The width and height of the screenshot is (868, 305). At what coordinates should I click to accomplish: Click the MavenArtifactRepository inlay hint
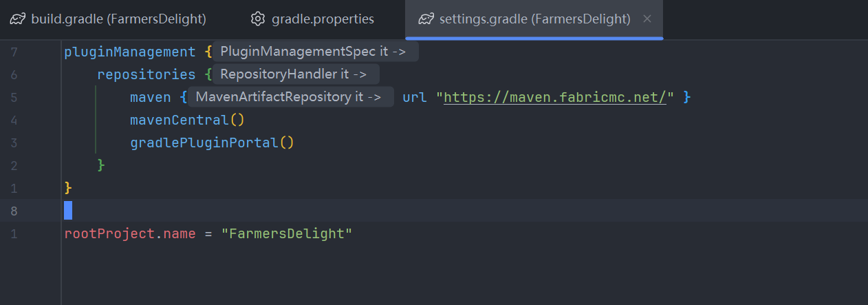(288, 97)
